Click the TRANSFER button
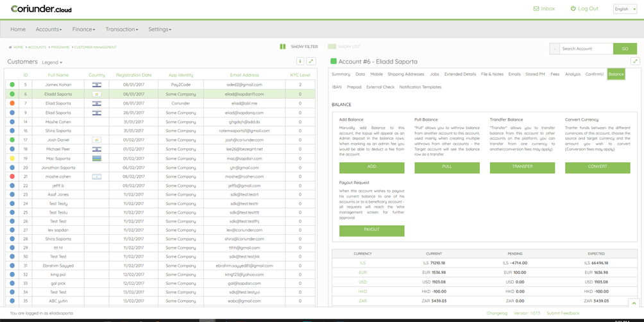 pyautogui.click(x=522, y=167)
